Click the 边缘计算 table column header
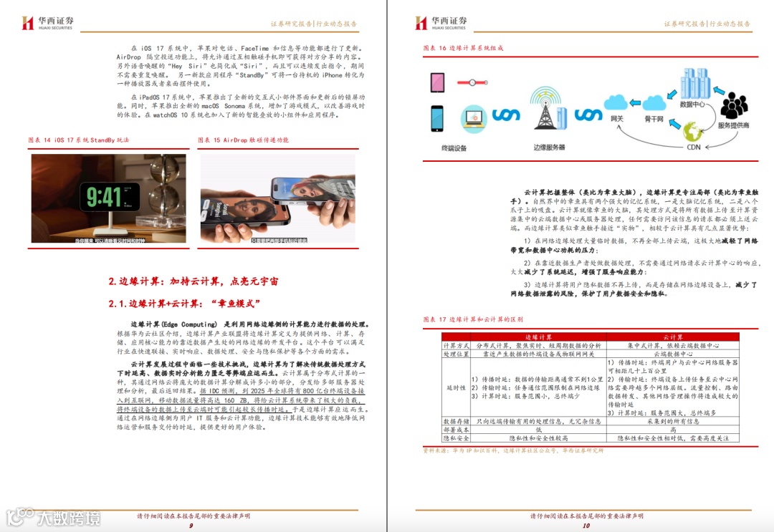This screenshot has width=774, height=532. pos(538,337)
